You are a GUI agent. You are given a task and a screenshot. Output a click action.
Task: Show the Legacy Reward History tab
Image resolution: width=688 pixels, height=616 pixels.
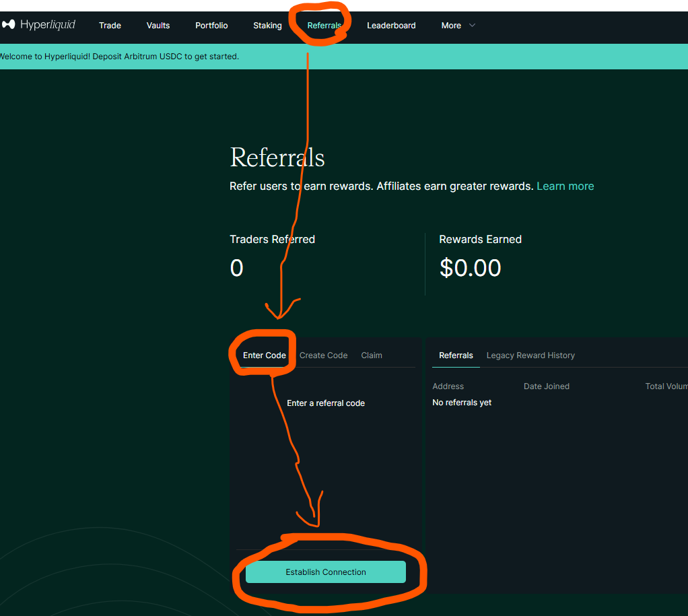click(x=530, y=355)
